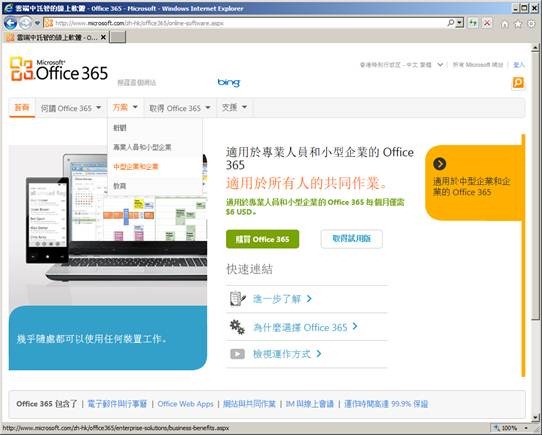Expand the '何謂 Office 365' menu
Image resolution: width=542 pixels, height=435 pixels.
pos(71,108)
